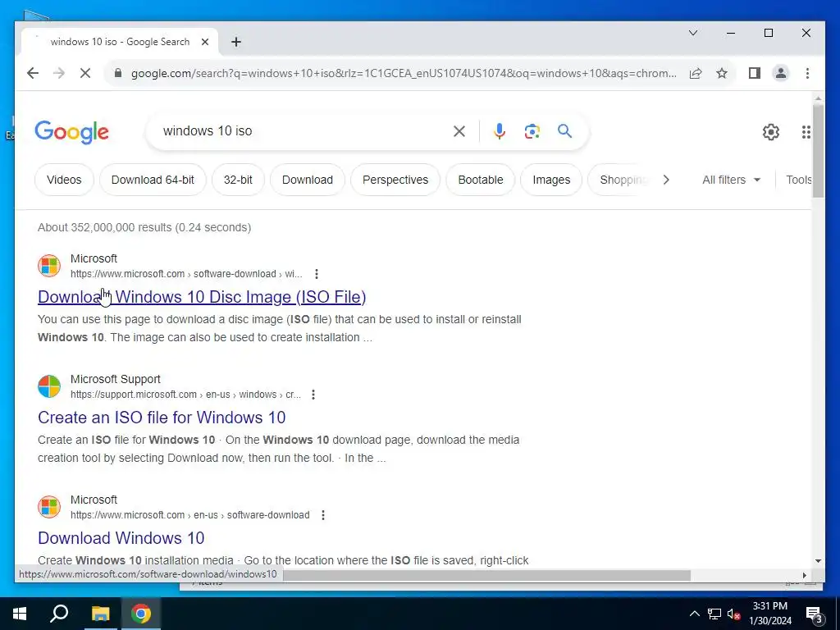
Task: Click the taskbar clock showing 3:31 PM
Action: point(769,614)
